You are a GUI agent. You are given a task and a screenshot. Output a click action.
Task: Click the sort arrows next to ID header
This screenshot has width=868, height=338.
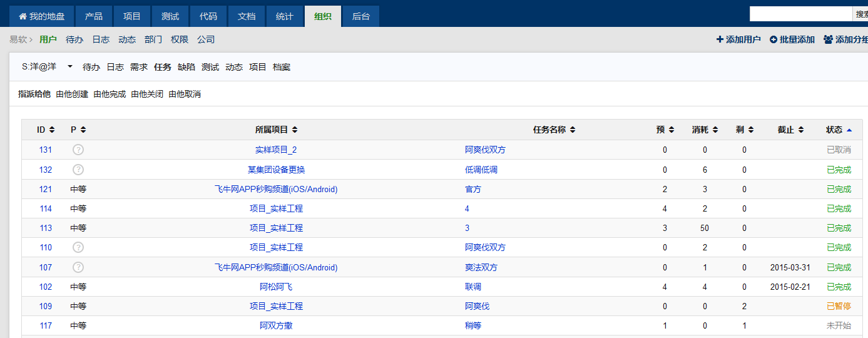52,130
